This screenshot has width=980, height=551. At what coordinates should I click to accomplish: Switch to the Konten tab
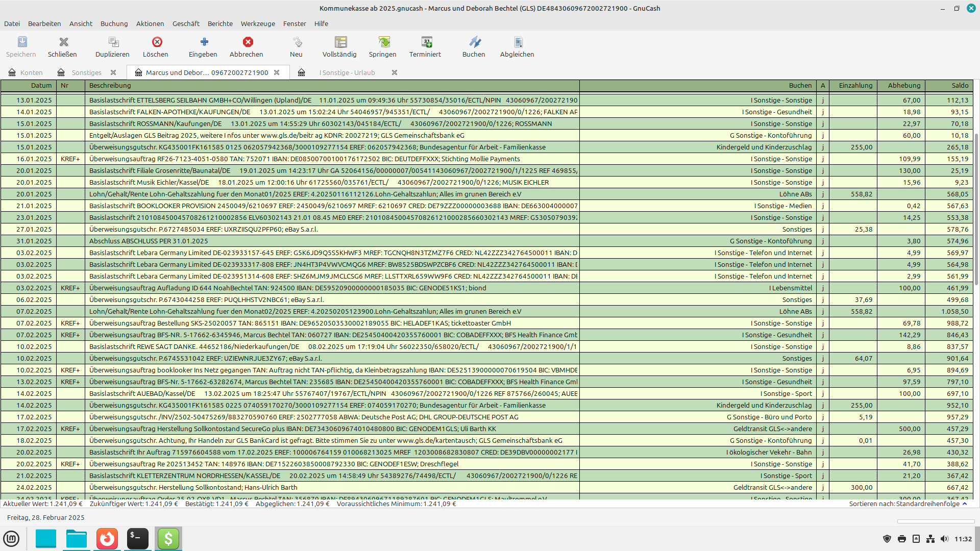click(x=31, y=72)
